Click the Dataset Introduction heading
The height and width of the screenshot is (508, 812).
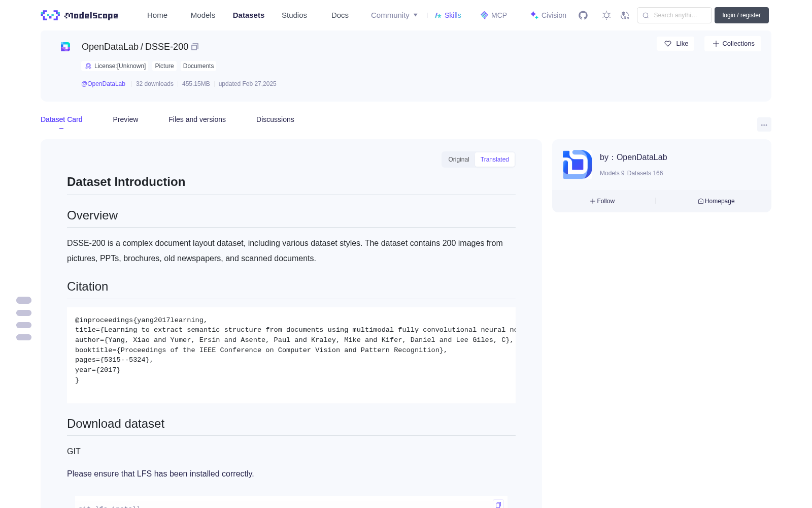coord(126,182)
